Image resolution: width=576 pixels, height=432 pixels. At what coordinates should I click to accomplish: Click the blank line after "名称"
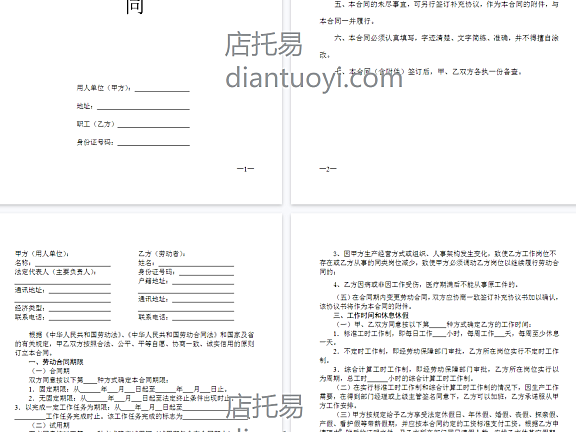pyautogui.click(x=73, y=265)
